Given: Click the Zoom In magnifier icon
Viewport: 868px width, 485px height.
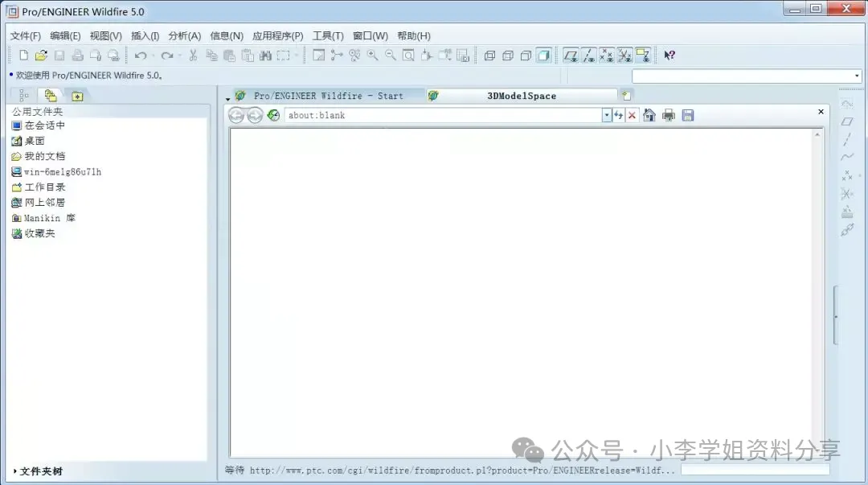Looking at the screenshot, I should (373, 55).
